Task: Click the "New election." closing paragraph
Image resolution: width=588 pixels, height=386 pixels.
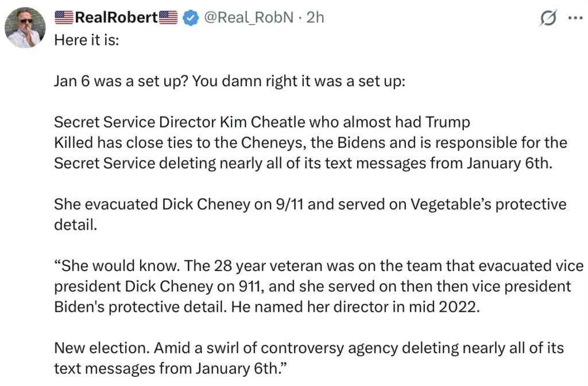Action: [309, 348]
